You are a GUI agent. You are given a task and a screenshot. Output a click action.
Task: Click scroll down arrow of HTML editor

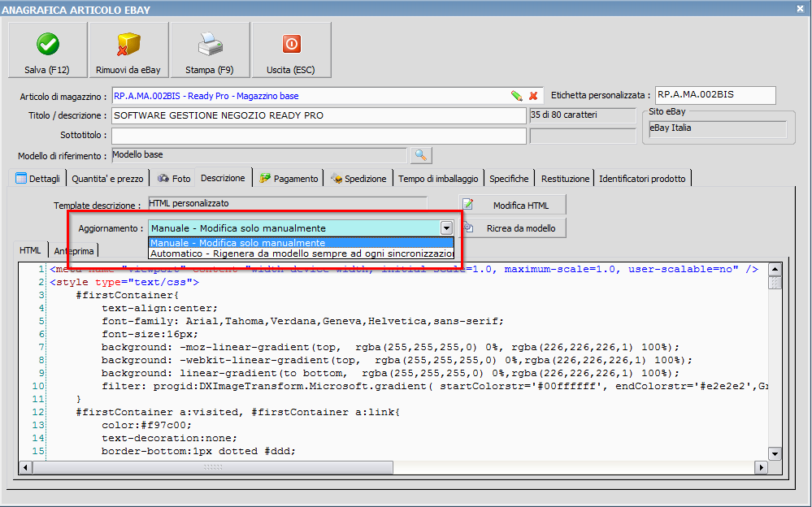click(775, 453)
